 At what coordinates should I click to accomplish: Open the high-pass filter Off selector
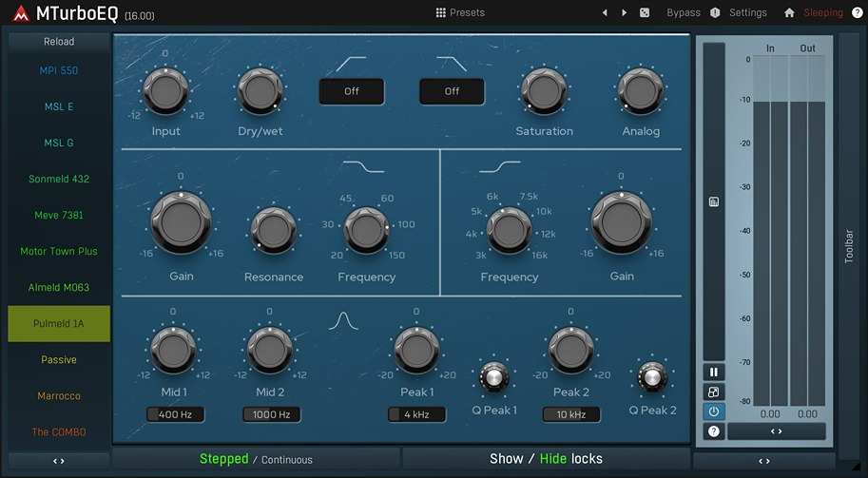(x=351, y=91)
